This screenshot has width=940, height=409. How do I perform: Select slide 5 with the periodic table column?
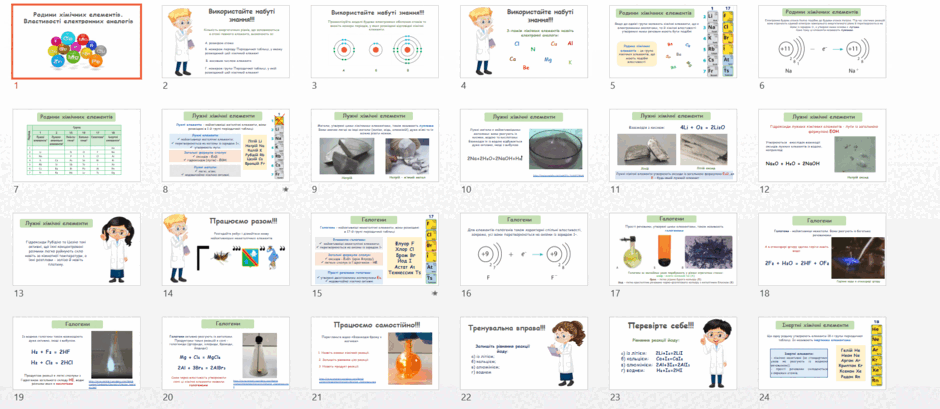coord(673,41)
